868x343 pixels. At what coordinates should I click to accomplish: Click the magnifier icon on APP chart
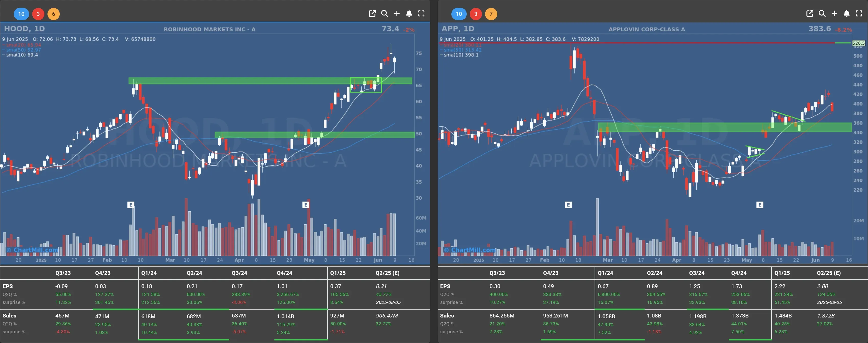pyautogui.click(x=822, y=14)
